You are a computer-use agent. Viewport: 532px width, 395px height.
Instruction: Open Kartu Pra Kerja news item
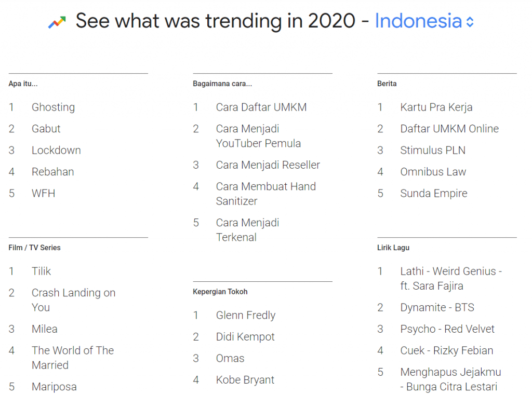pos(436,107)
